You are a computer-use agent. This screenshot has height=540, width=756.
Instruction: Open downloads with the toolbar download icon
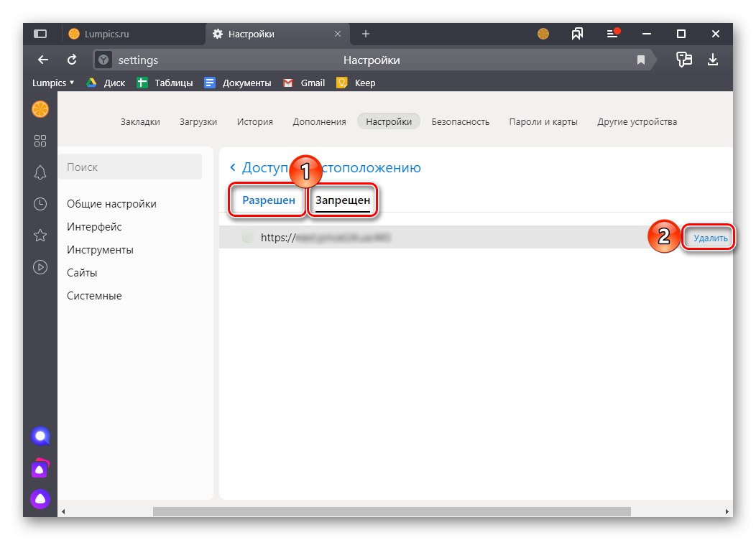[713, 60]
